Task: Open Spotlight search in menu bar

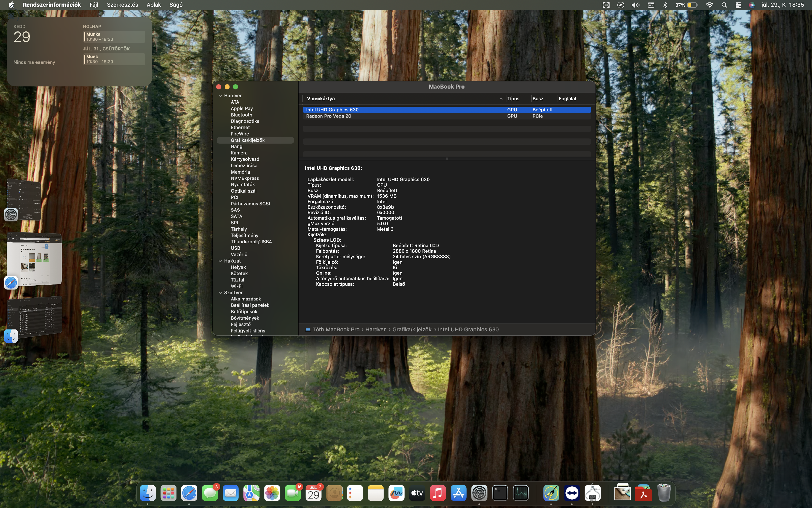Action: click(x=724, y=5)
